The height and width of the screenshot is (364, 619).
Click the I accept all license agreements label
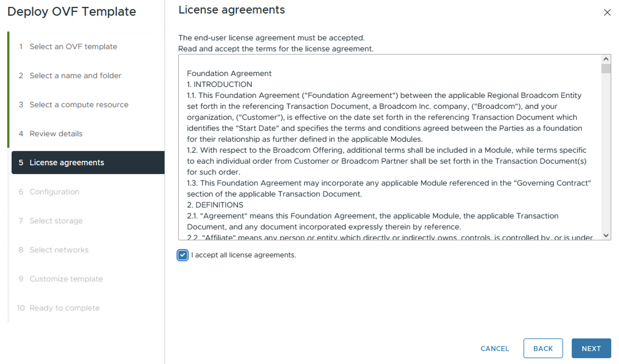(x=243, y=255)
